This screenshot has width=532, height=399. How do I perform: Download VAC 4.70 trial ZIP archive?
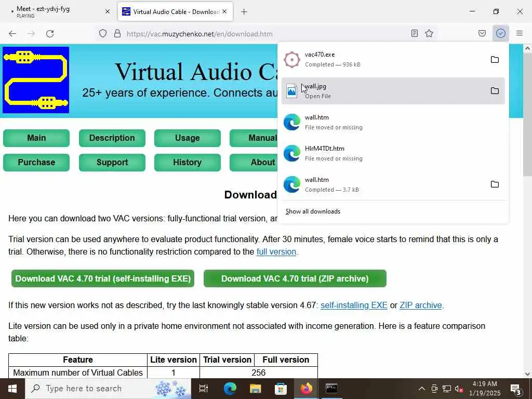(x=295, y=278)
